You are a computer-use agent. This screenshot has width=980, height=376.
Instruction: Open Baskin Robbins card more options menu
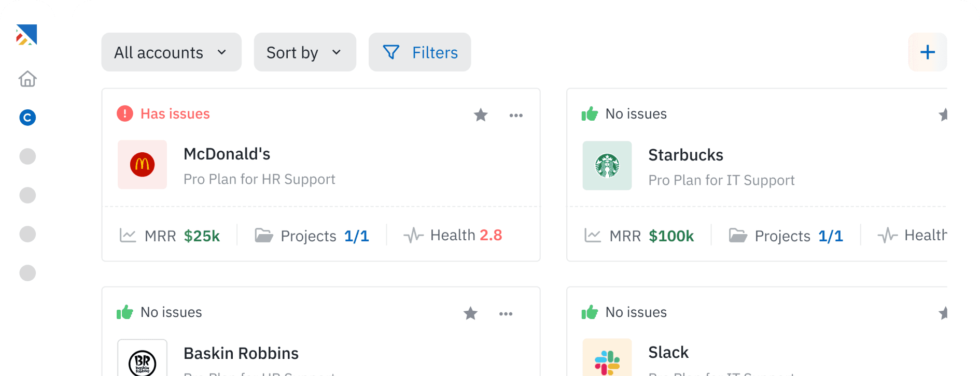pyautogui.click(x=506, y=314)
